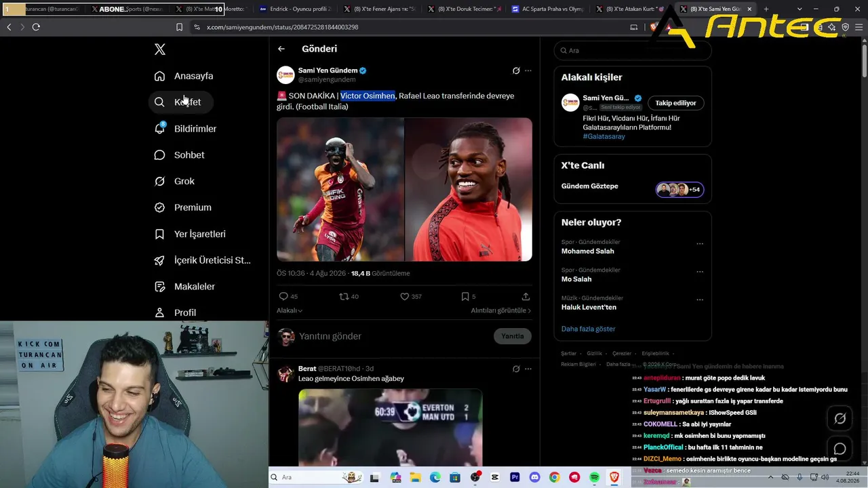Click the Takip ediliyor button
This screenshot has width=868, height=488.
click(x=676, y=103)
